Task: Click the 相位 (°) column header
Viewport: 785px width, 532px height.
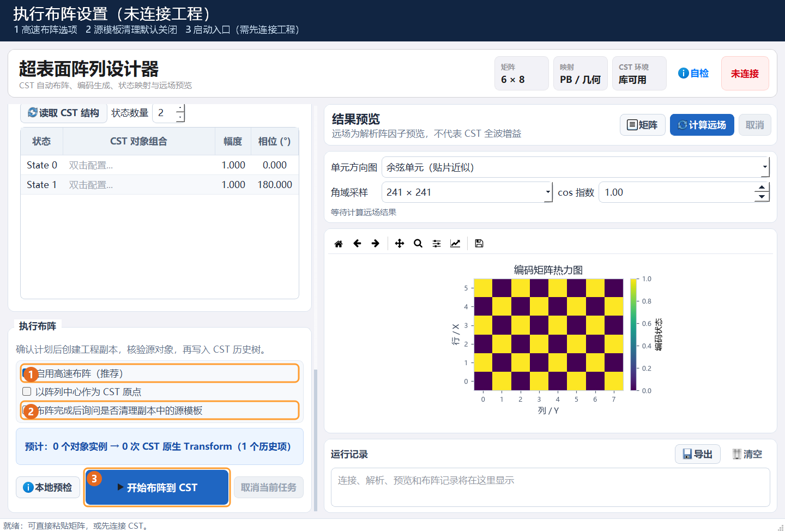Action: 275,141
